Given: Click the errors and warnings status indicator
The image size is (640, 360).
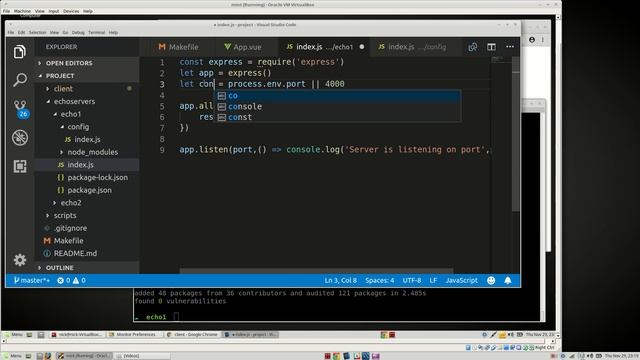Looking at the screenshot, I should [x=71, y=280].
